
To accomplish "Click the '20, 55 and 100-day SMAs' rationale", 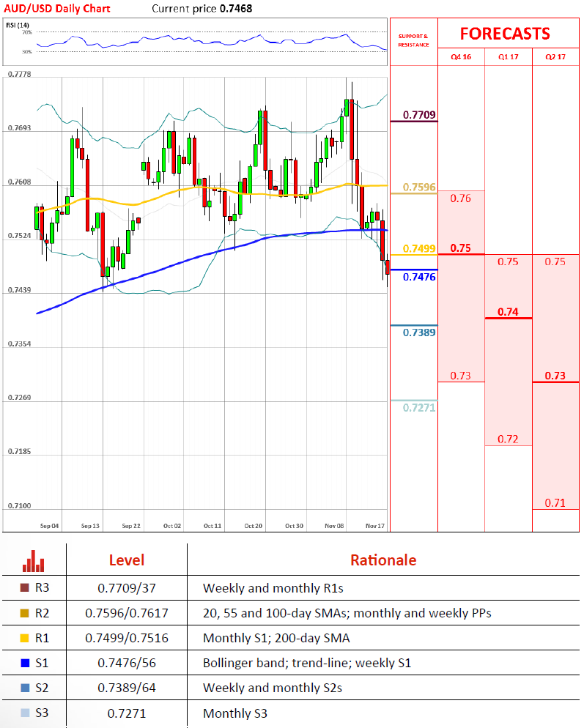I will tap(347, 613).
